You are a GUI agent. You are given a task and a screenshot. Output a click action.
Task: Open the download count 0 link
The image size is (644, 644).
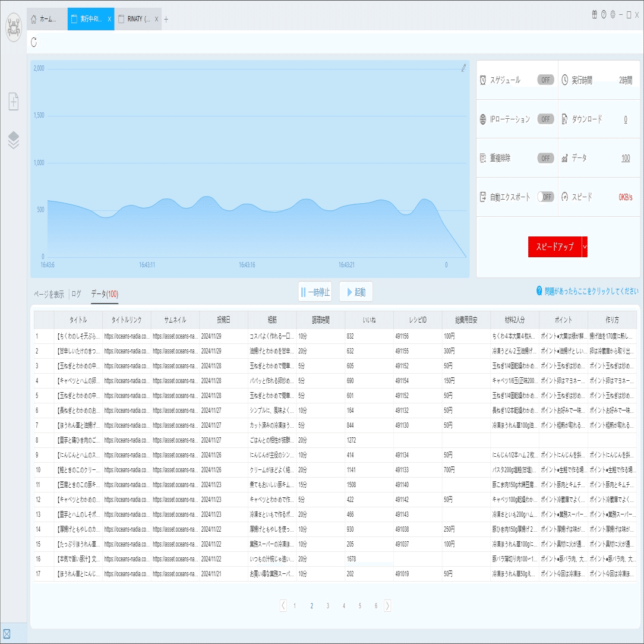(x=626, y=119)
